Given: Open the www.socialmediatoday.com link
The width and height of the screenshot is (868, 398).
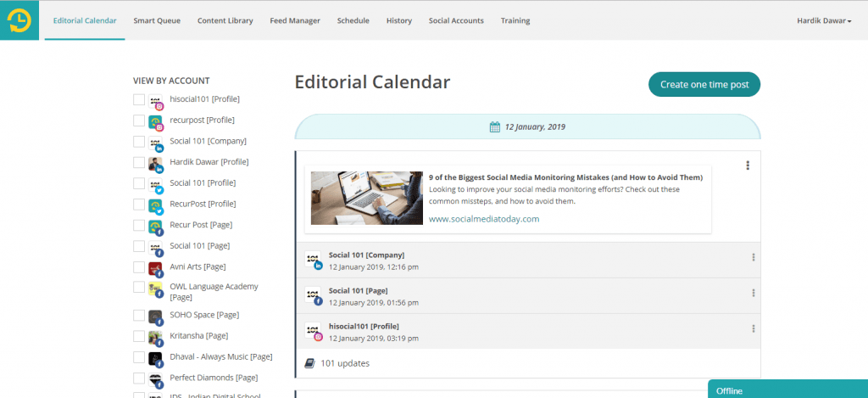Looking at the screenshot, I should (484, 219).
